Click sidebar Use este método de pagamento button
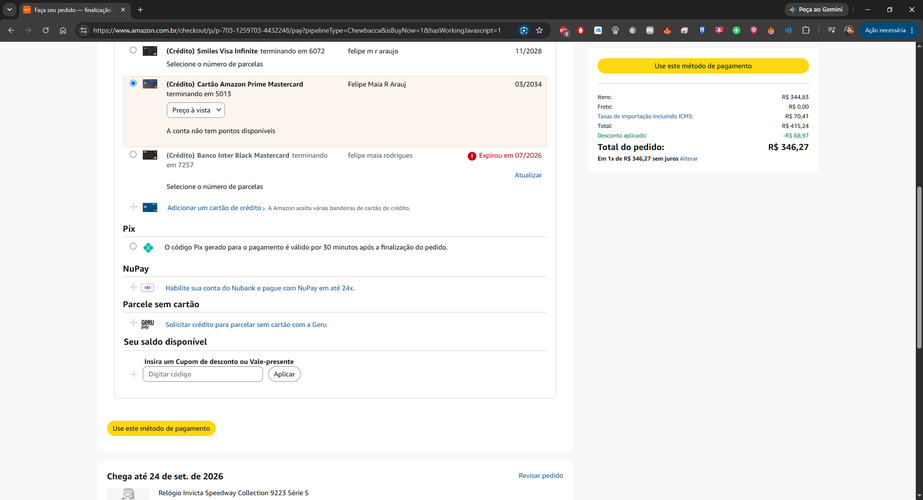The height and width of the screenshot is (500, 923). click(703, 66)
